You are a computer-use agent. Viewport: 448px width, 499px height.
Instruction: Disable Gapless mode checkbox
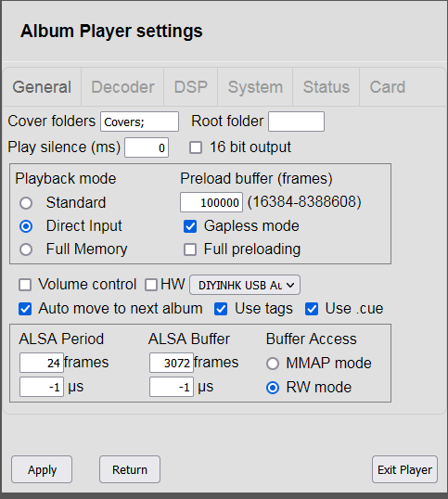tap(190, 226)
